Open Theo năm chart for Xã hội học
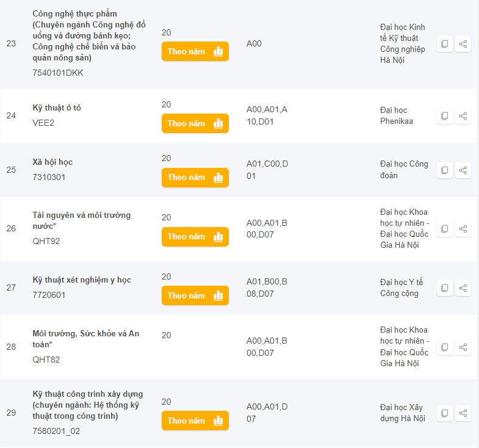Screen dimensions: 479x448 click(x=195, y=178)
